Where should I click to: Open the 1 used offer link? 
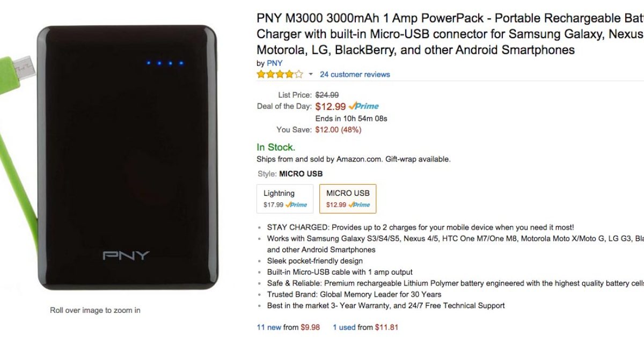(344, 327)
